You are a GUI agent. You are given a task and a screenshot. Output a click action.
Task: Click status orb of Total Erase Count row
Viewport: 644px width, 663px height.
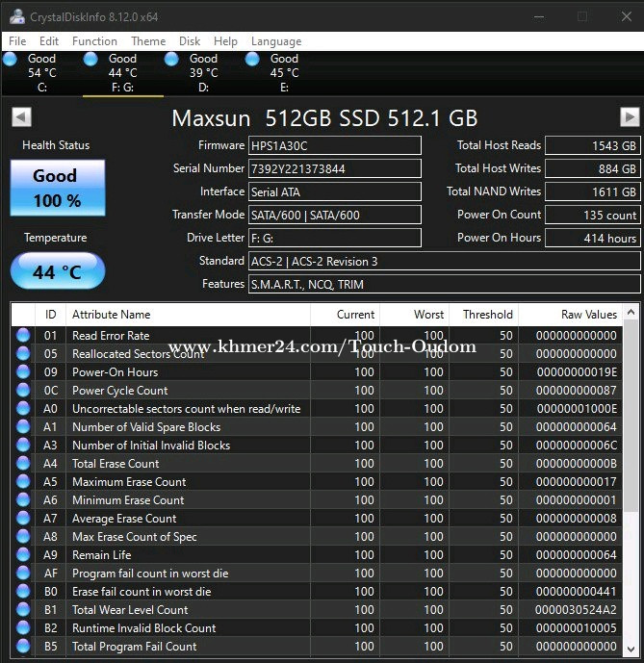point(23,463)
